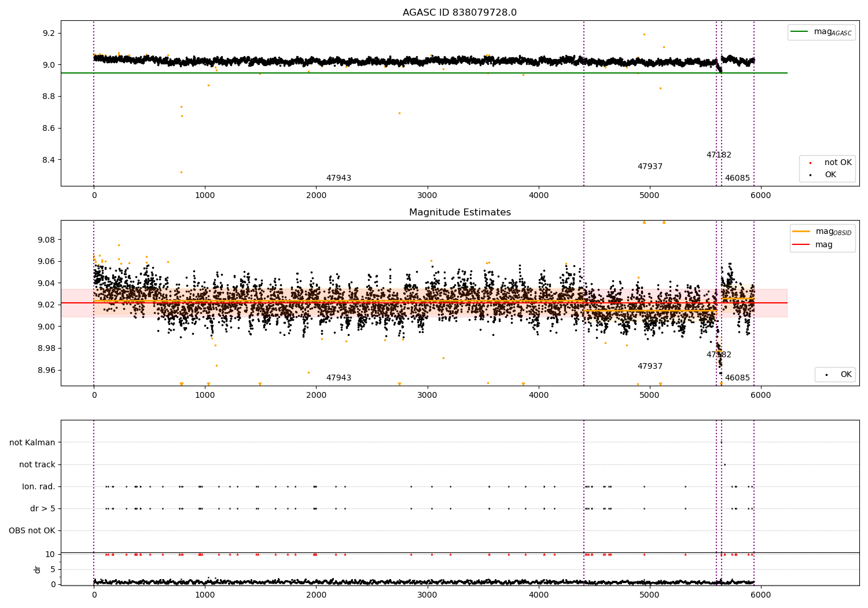Click the 'OBS not OK' row label

[x=32, y=530]
